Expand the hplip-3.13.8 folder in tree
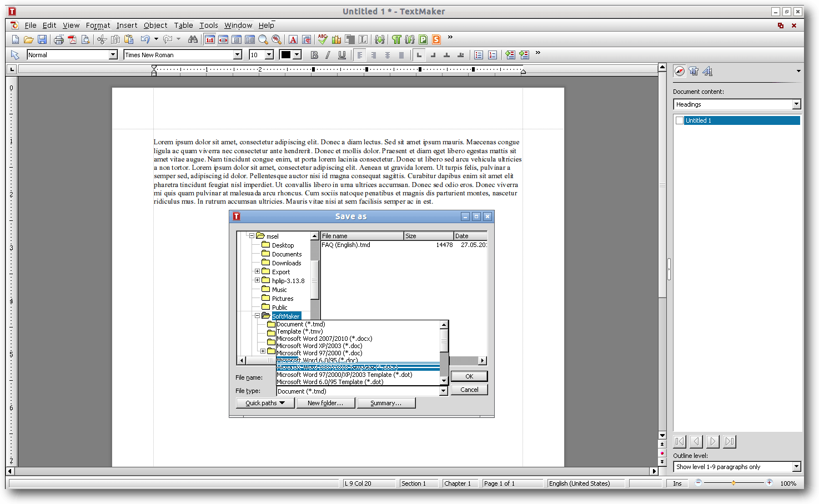 click(x=257, y=280)
